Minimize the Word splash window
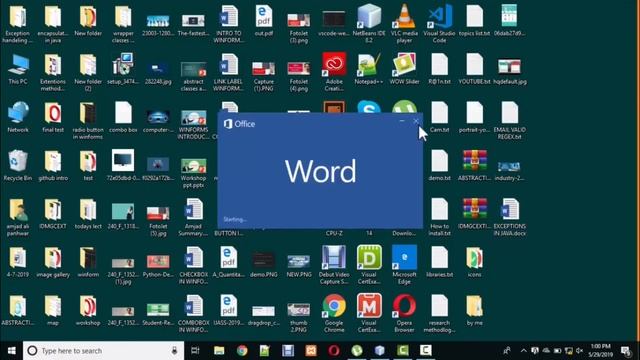 tap(402, 121)
